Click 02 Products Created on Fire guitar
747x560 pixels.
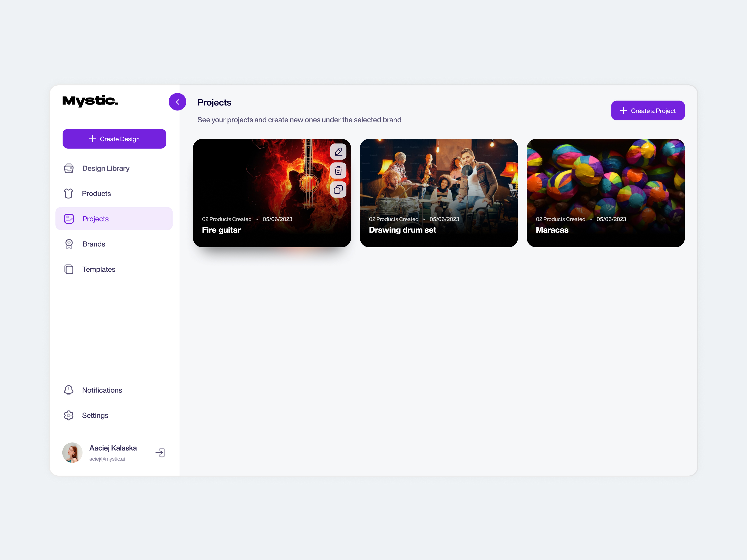pyautogui.click(x=226, y=219)
